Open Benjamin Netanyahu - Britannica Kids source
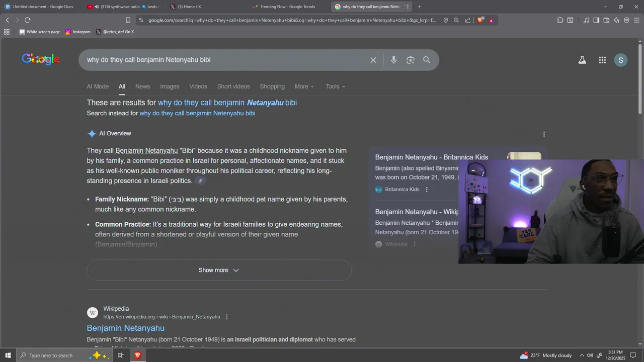This screenshot has height=362, width=644. point(432,157)
